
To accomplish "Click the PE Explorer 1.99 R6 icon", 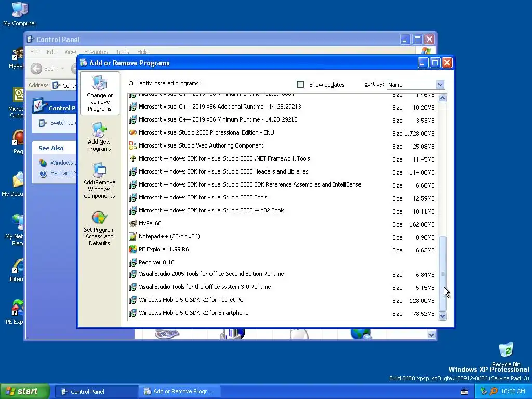I will (133, 249).
